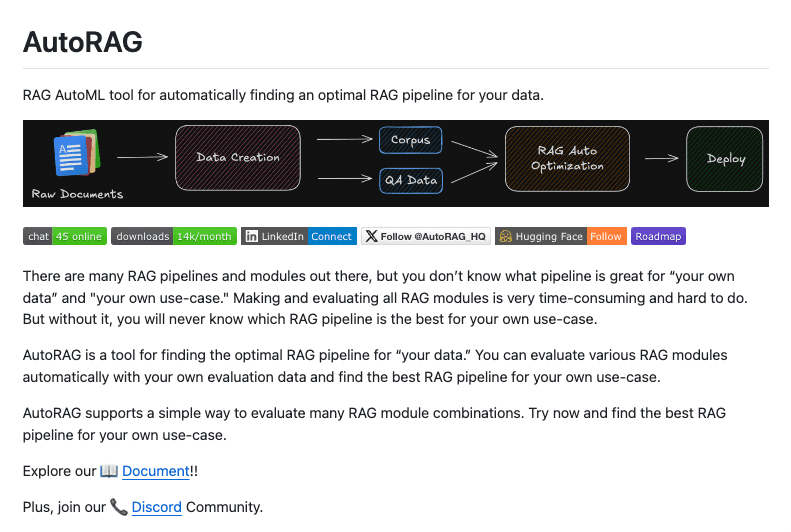Click the RAG Auto Optimization box
Image resolution: width=791 pixels, height=532 pixels.
pyautogui.click(x=567, y=159)
